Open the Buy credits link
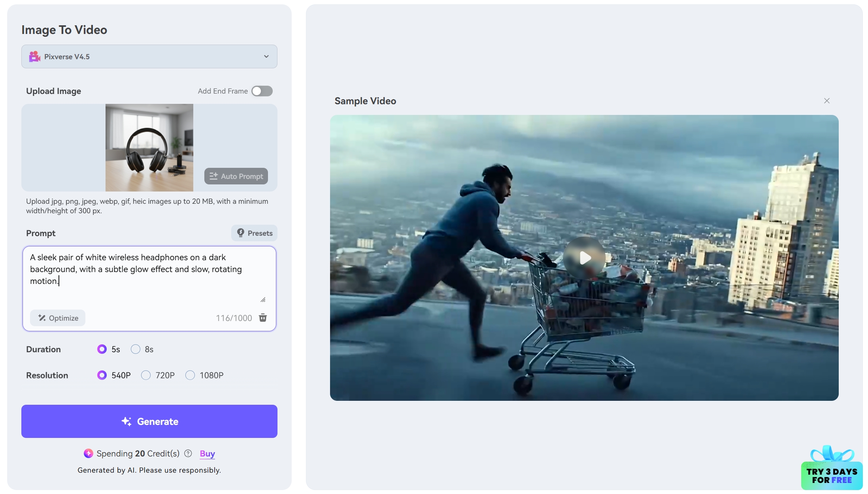868x494 pixels. pos(207,453)
